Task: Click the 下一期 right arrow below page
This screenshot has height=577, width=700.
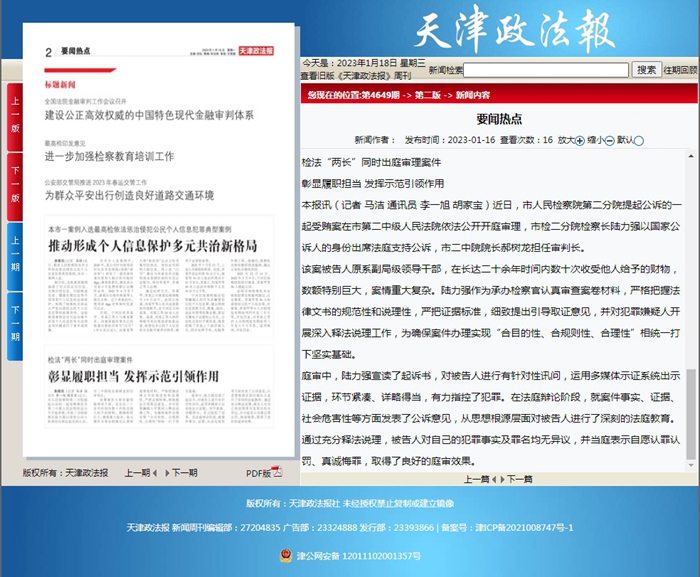Action: (167, 473)
